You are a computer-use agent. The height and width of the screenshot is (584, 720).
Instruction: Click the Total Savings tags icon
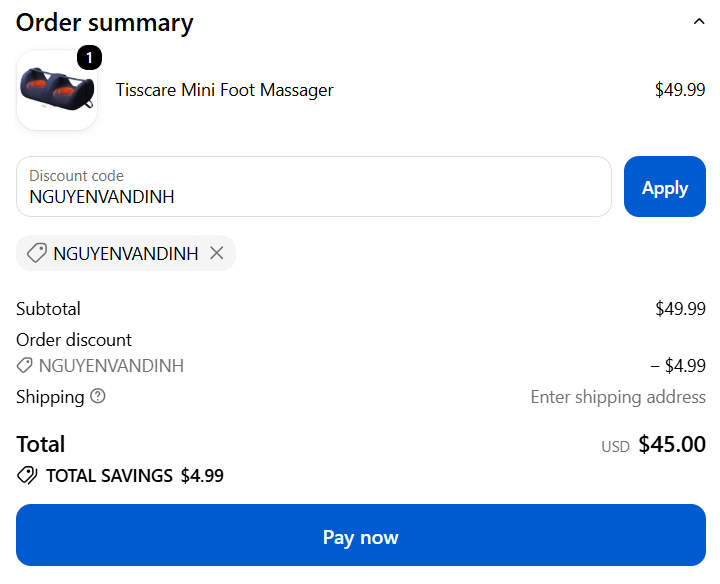pyautogui.click(x=27, y=475)
